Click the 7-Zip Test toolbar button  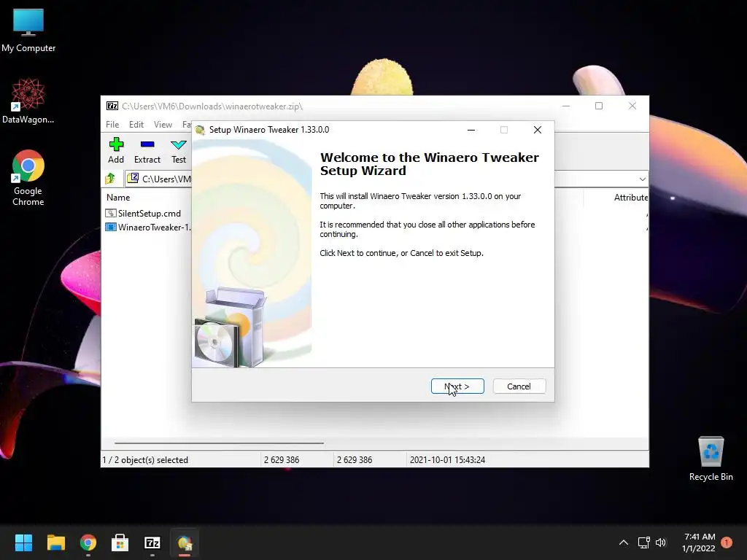pos(179,150)
